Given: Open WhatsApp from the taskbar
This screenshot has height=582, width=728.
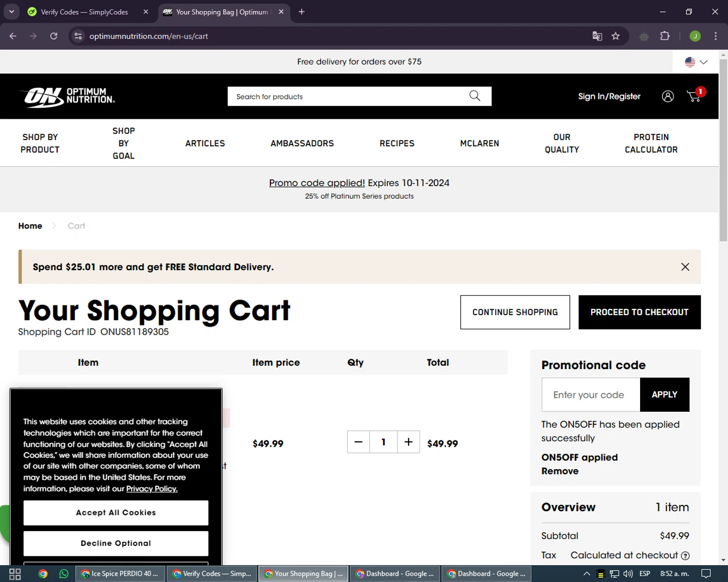Looking at the screenshot, I should point(64,574).
